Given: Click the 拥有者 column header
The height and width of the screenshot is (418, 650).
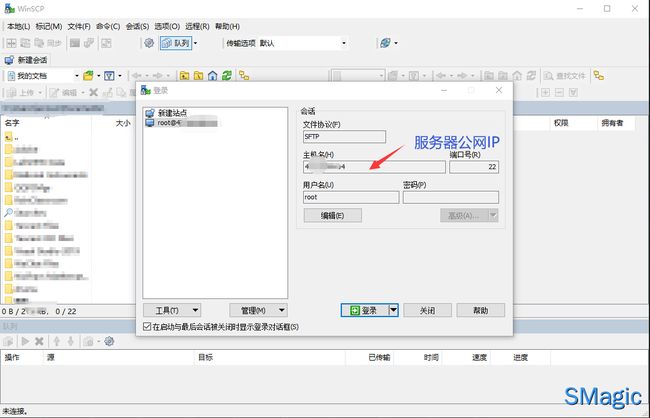Looking at the screenshot, I should coord(612,123).
